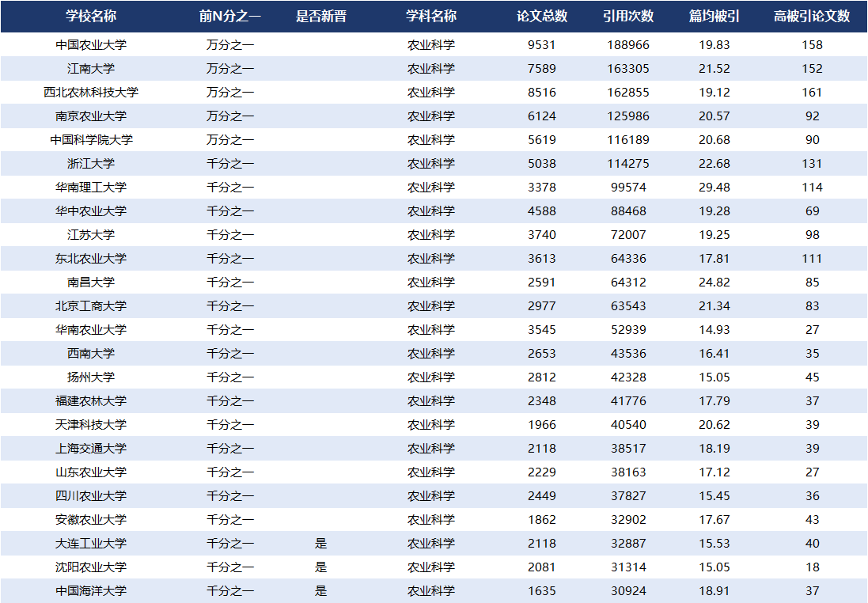868x603 pixels.
Task: Click the 引用次数 column header
Action: coord(628,17)
